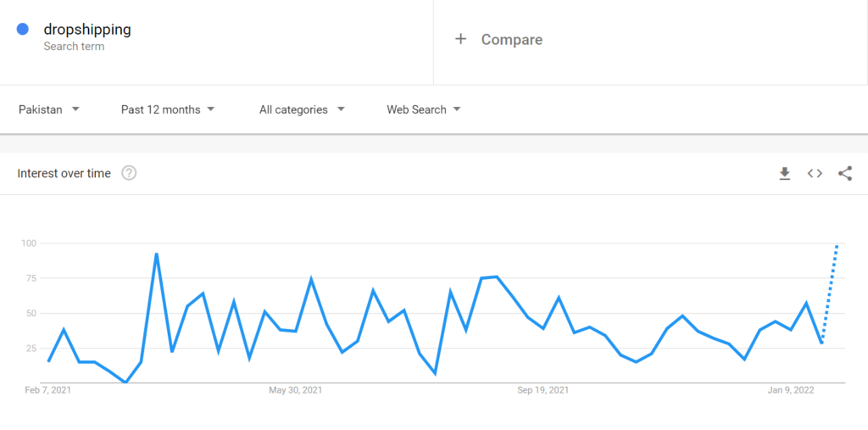Open help for Interest over time

tap(129, 173)
